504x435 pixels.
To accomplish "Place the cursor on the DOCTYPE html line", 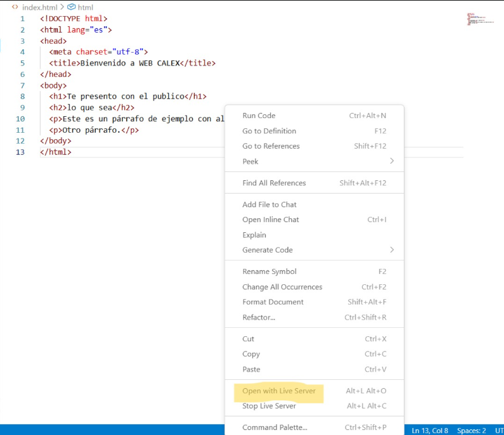I will [x=74, y=19].
